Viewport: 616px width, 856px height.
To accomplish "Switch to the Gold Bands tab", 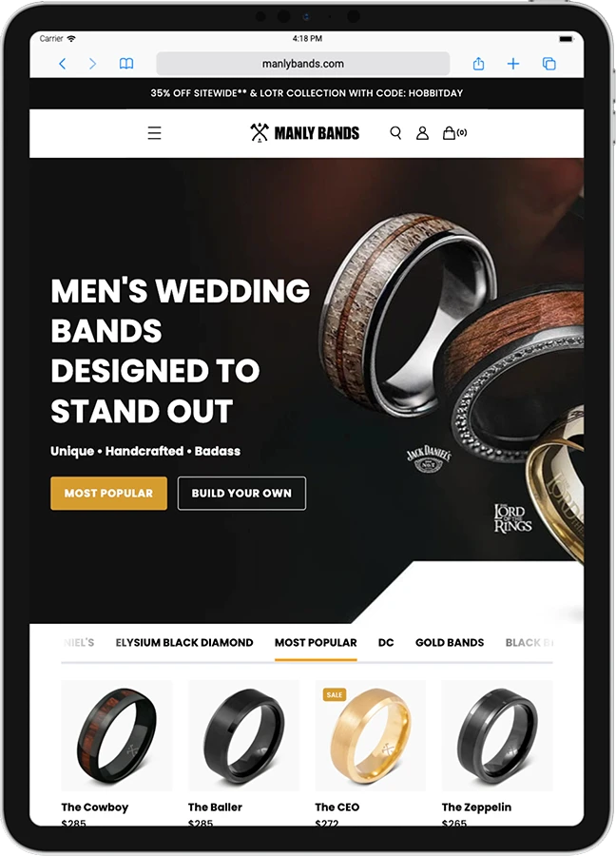I will click(450, 643).
